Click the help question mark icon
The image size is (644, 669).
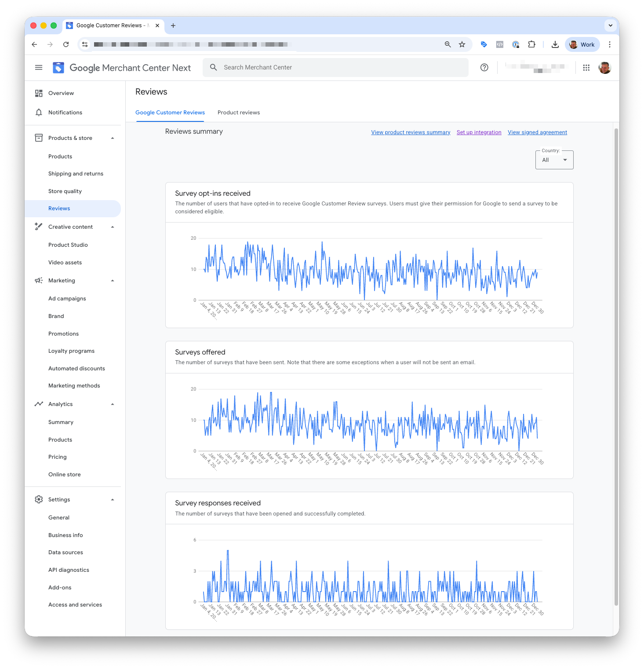[484, 67]
